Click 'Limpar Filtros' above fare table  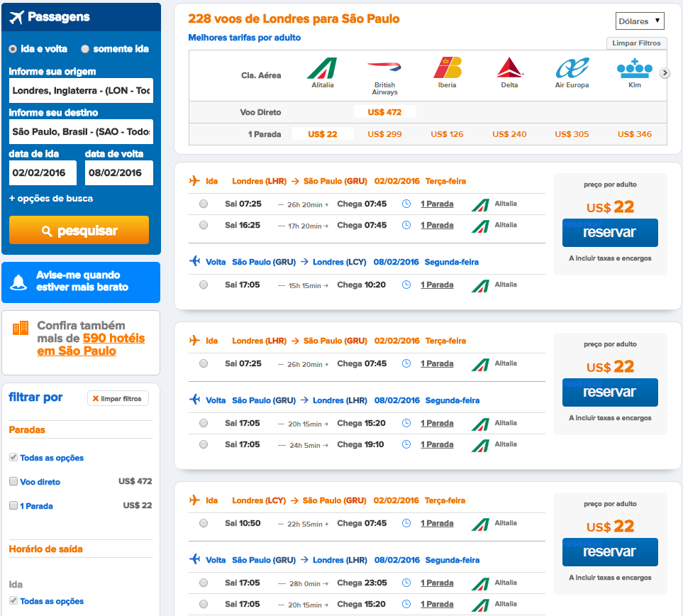[x=636, y=43]
